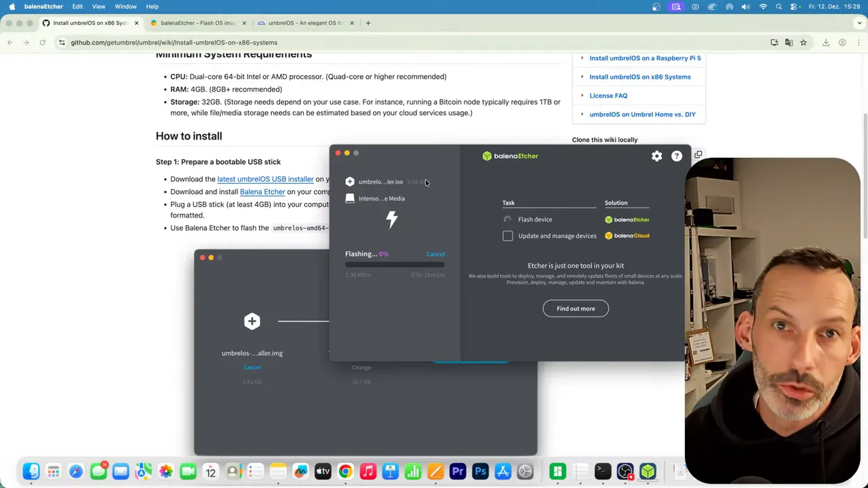
Task: Open the Window menu in the menu bar
Action: 125,6
